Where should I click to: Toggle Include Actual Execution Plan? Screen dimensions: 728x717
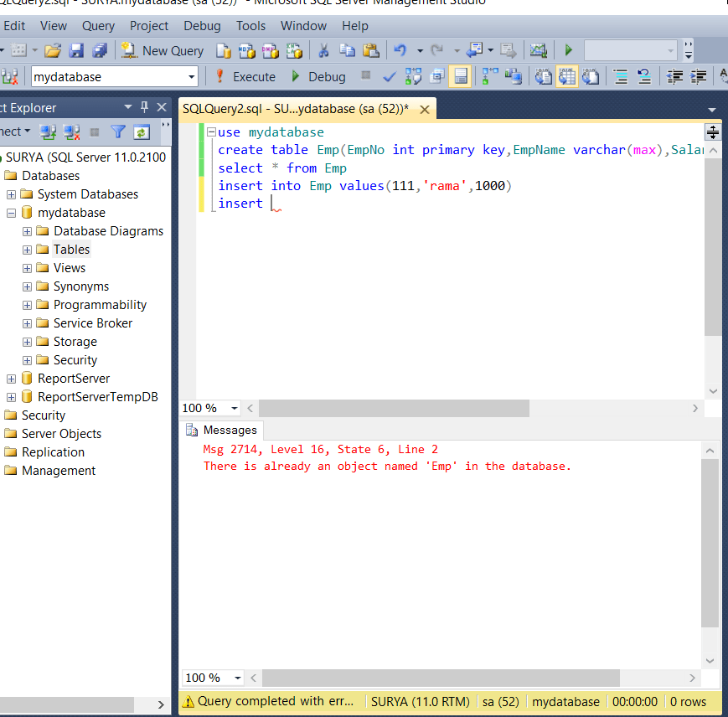(x=490, y=76)
